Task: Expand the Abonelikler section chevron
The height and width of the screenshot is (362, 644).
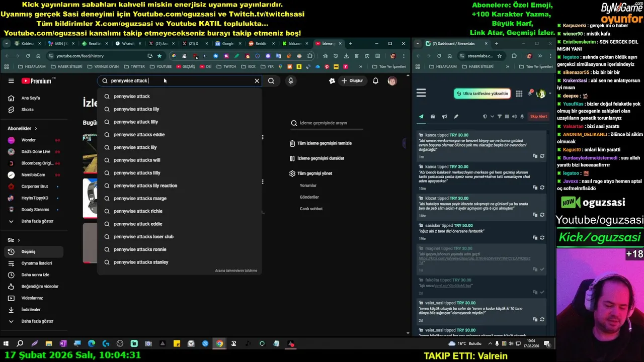Action: click(x=35, y=129)
